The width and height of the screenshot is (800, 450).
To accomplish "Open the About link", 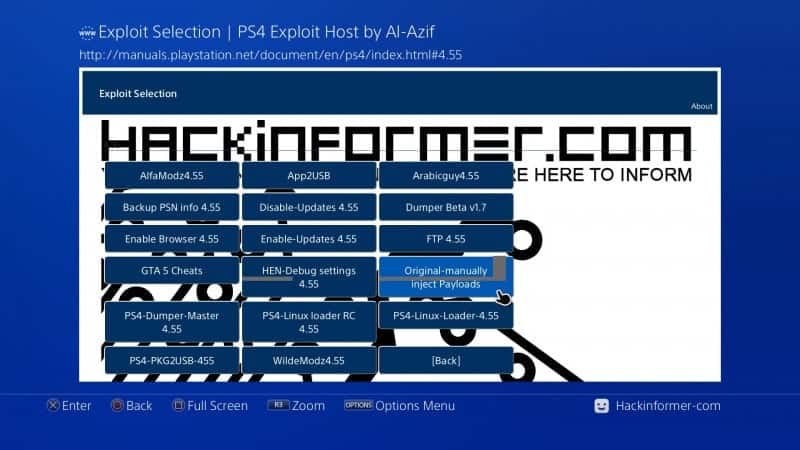I will [702, 106].
